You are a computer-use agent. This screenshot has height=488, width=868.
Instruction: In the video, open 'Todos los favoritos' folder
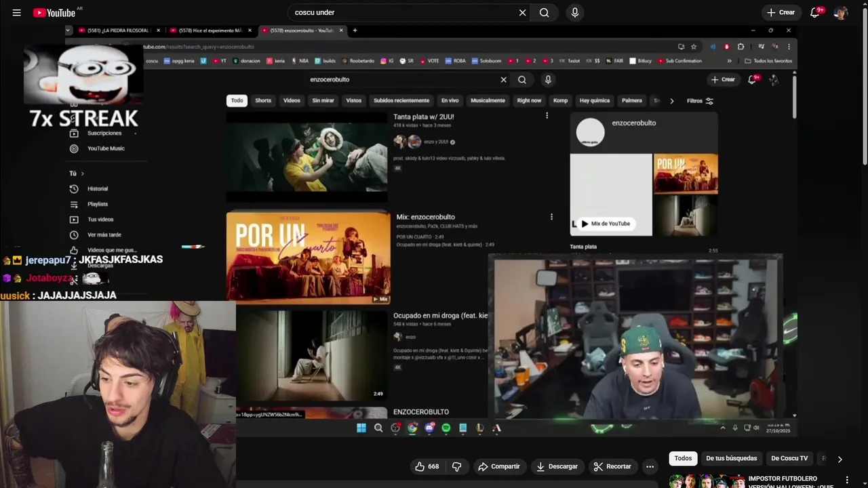pyautogui.click(x=768, y=61)
